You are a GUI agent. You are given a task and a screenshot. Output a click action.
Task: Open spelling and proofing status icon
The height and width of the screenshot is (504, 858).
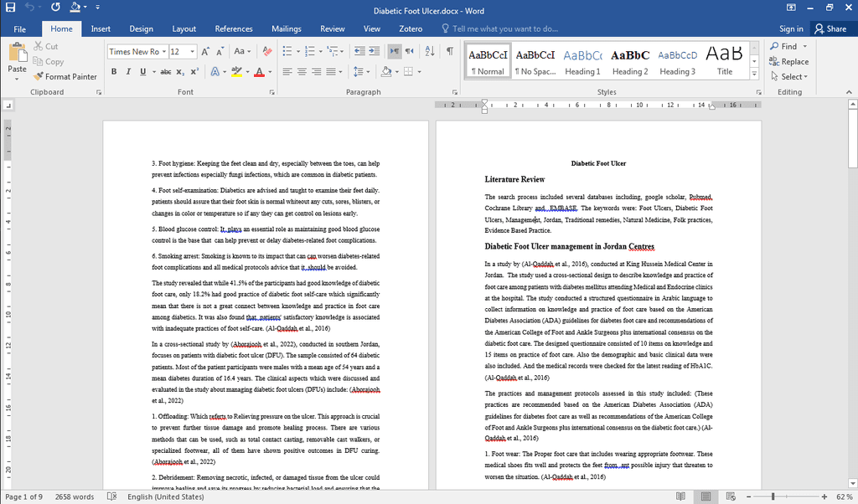tap(111, 496)
